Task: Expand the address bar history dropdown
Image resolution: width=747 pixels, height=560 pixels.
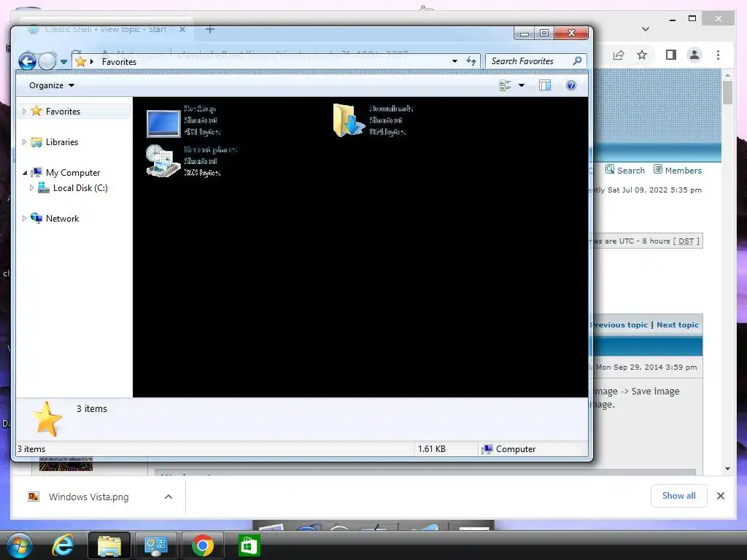Action: tap(454, 61)
